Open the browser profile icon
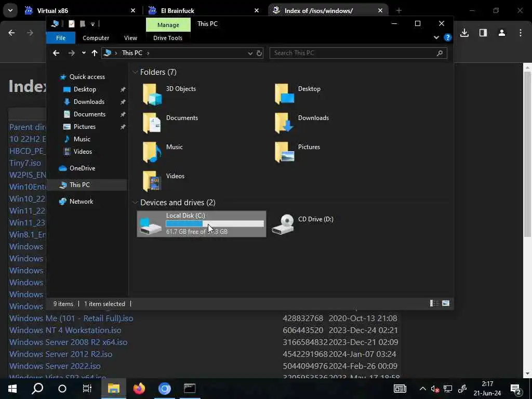 tap(502, 33)
